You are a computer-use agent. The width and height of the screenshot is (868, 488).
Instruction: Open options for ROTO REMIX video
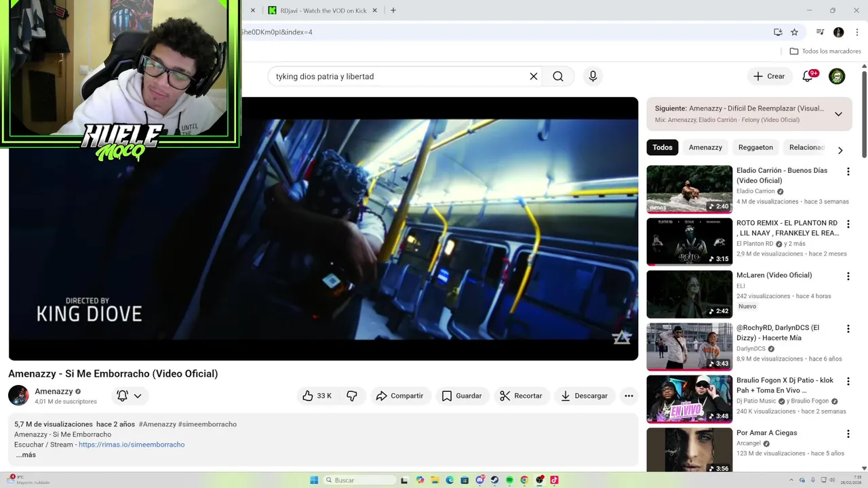click(848, 224)
